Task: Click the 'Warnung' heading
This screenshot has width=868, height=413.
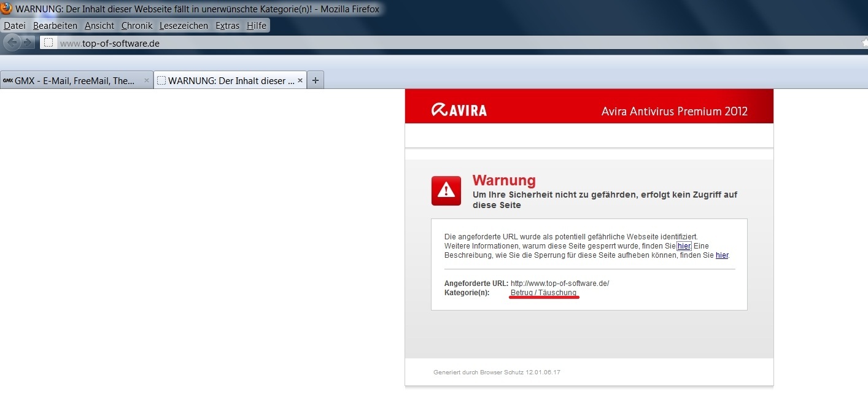Action: click(x=504, y=180)
